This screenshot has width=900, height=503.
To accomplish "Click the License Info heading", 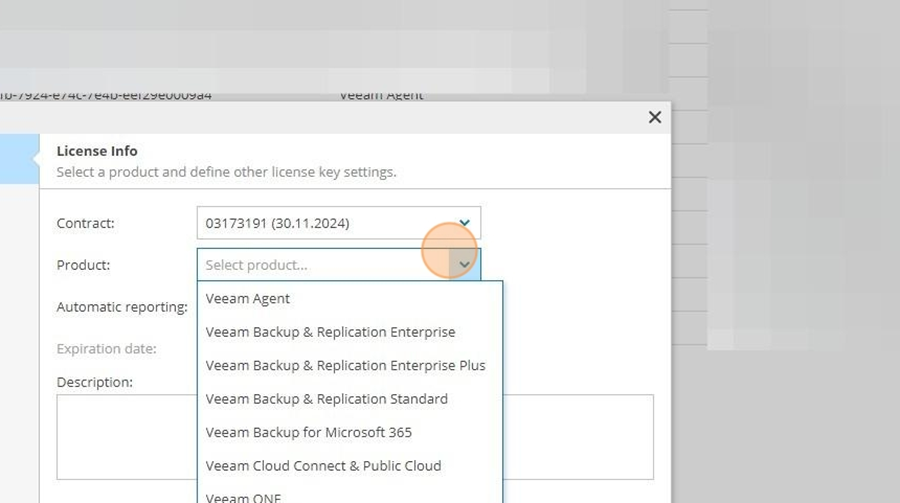I will [x=97, y=151].
